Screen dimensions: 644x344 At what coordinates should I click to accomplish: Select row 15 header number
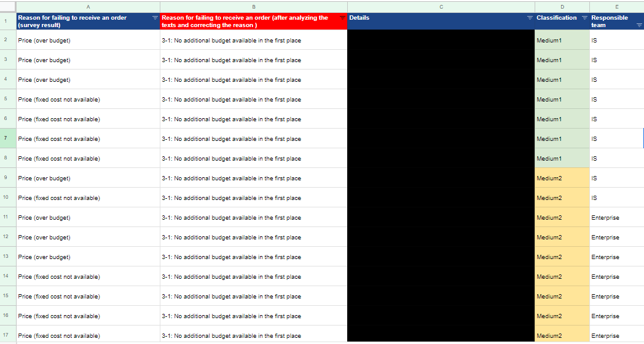(x=8, y=296)
